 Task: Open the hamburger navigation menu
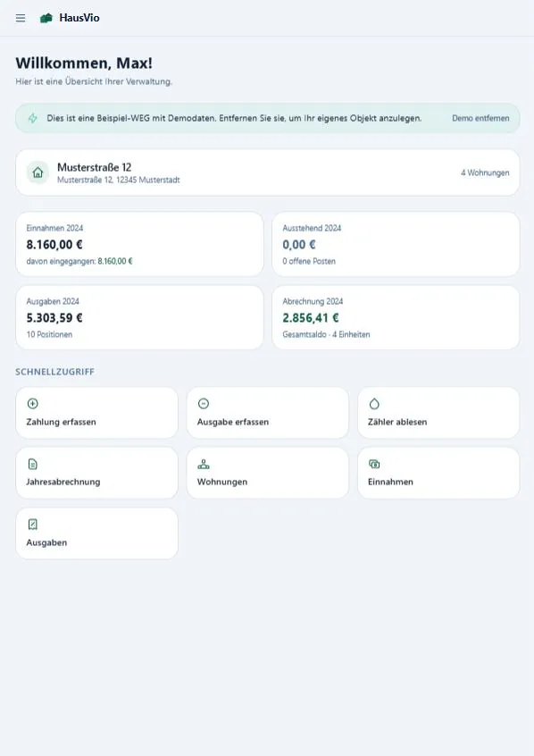click(21, 18)
